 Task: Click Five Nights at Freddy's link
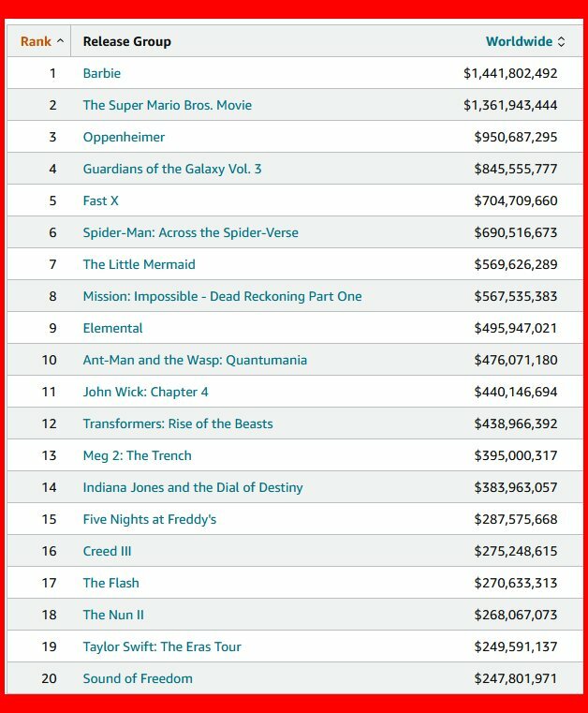pyautogui.click(x=149, y=519)
